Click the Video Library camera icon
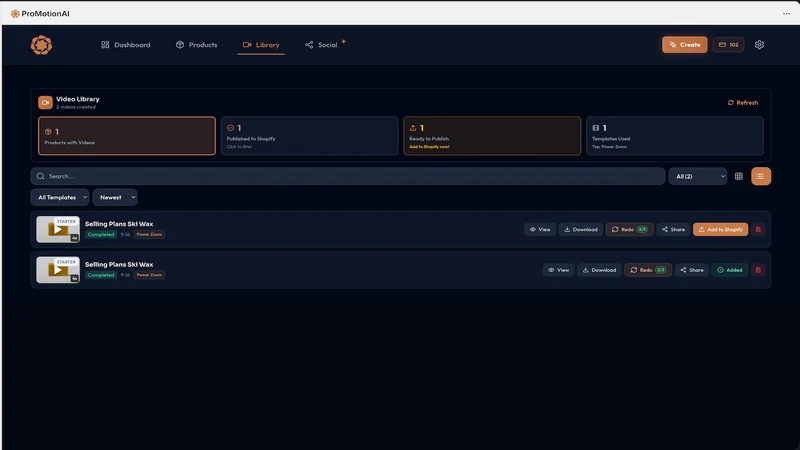Screen dimensions: 800x450 [45, 103]
